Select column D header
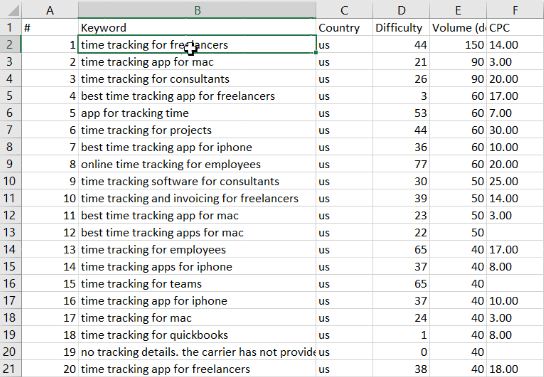The width and height of the screenshot is (544, 377). [x=401, y=10]
